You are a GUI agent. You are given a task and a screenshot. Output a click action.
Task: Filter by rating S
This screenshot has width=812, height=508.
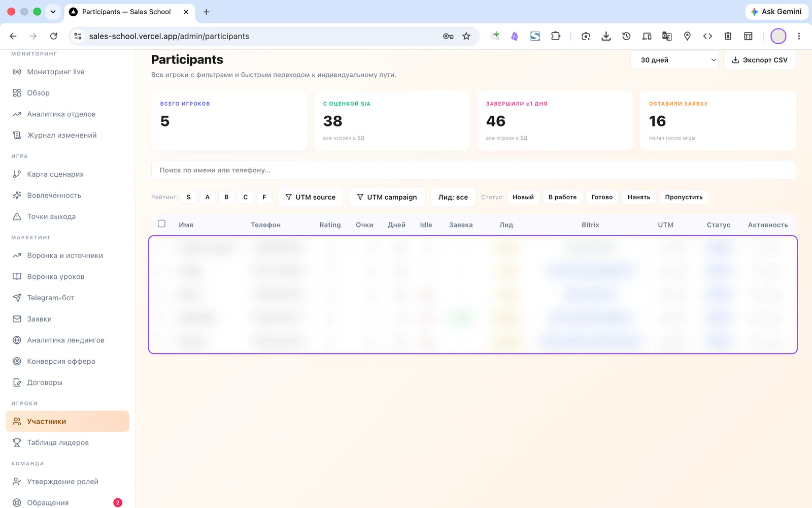(189, 197)
